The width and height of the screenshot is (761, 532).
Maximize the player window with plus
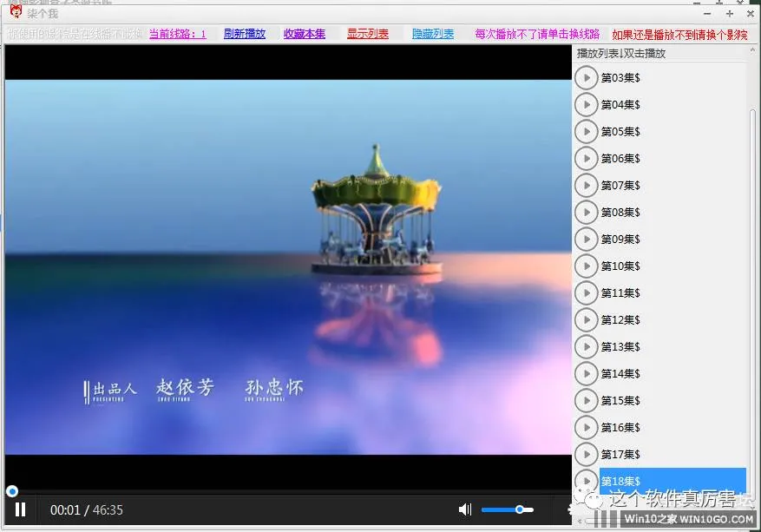click(730, 14)
